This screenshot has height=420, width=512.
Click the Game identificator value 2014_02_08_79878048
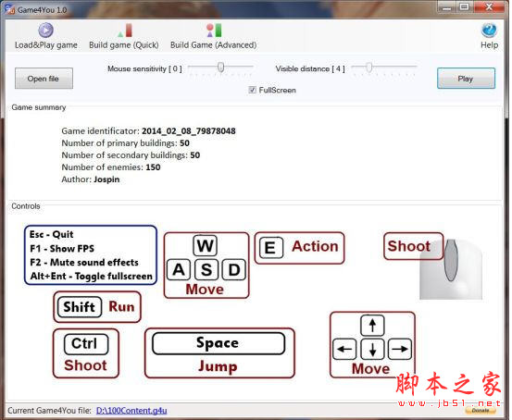pos(188,130)
